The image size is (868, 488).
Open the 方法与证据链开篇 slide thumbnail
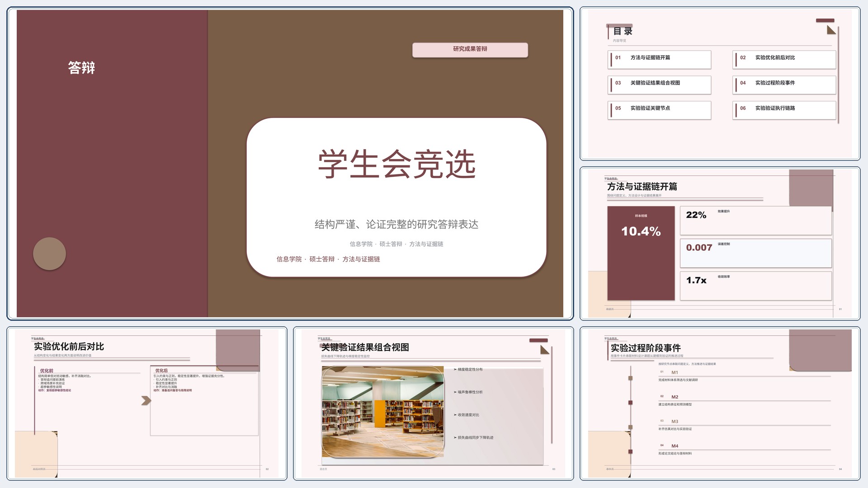click(720, 244)
